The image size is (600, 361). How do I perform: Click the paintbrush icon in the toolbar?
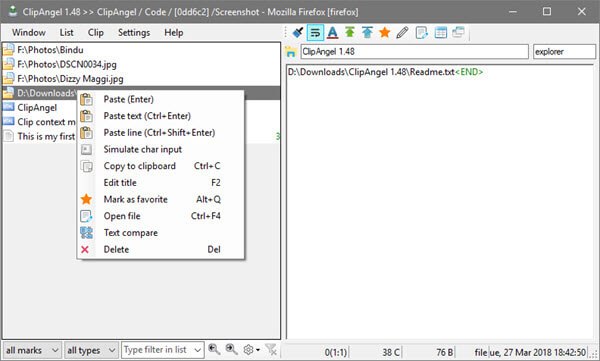click(x=298, y=33)
